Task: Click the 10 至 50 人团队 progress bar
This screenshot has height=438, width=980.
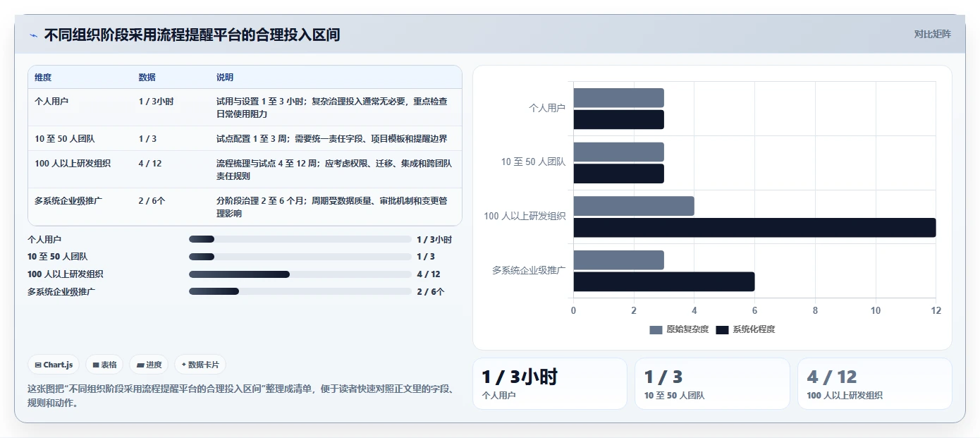Action: [x=300, y=257]
